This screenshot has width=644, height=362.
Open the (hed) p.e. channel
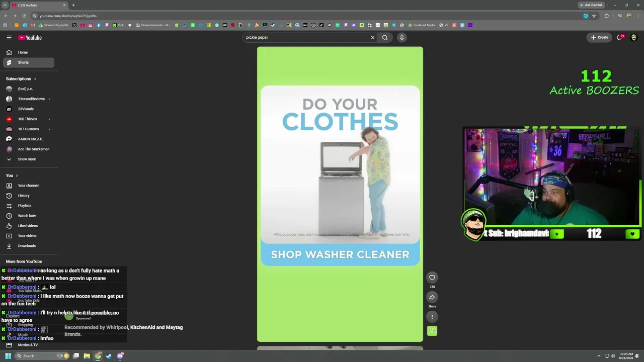(28, 89)
